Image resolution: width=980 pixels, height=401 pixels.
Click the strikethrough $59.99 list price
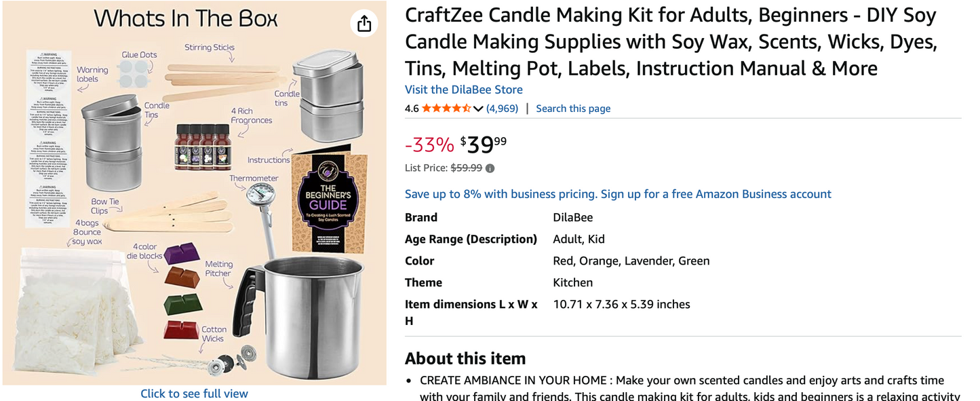point(465,168)
